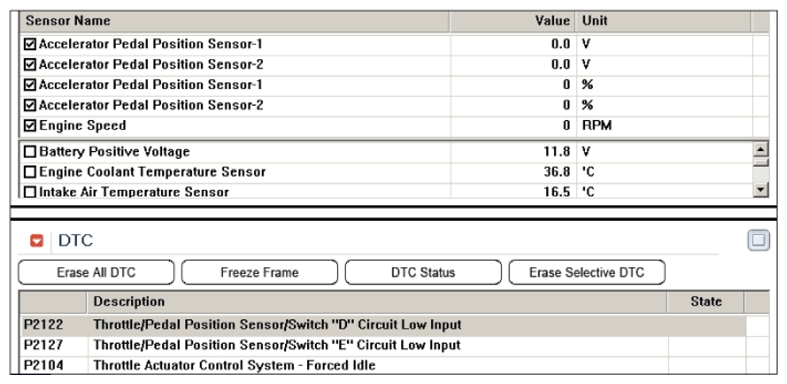Click sensor list scroll up arrow
The height and width of the screenshot is (384, 787).
pos(761,150)
